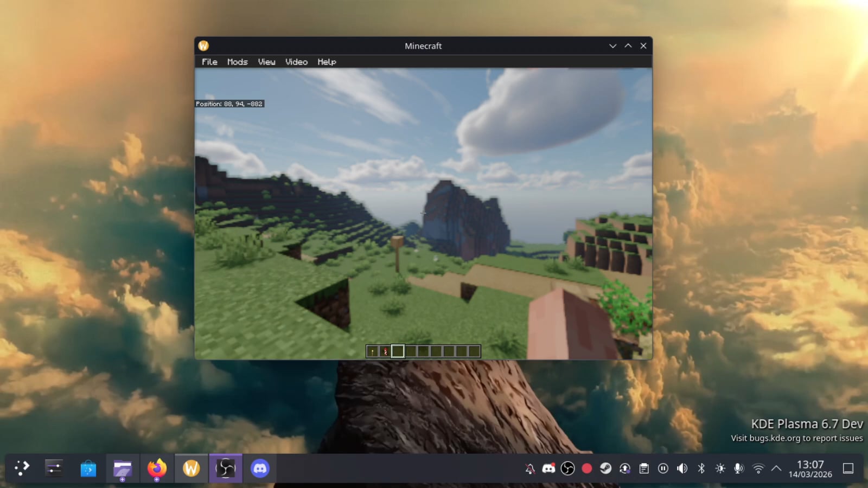Open the KDE application launcher
The width and height of the screenshot is (868, 488).
[x=22, y=468]
